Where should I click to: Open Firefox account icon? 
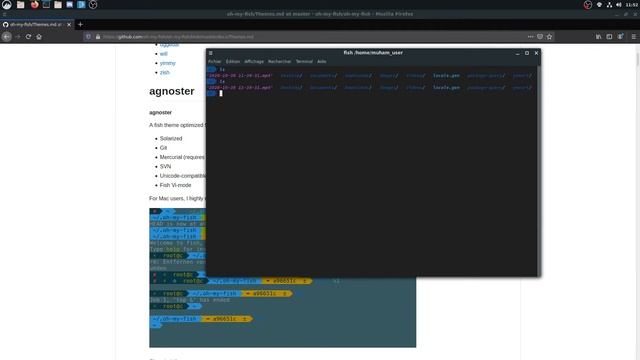click(620, 37)
